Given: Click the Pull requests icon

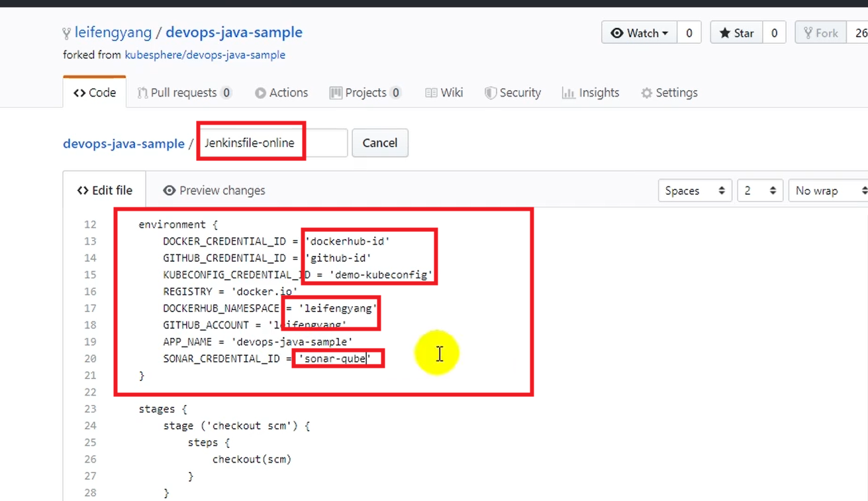Looking at the screenshot, I should point(142,93).
